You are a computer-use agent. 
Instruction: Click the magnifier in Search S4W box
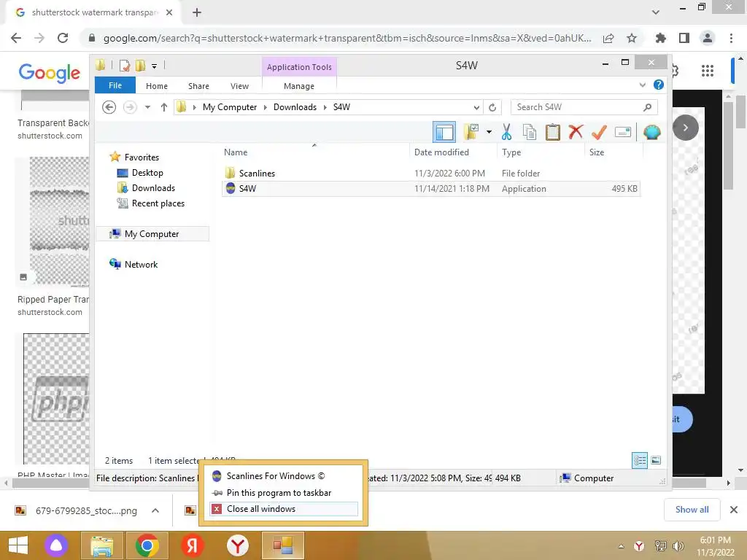tap(647, 108)
